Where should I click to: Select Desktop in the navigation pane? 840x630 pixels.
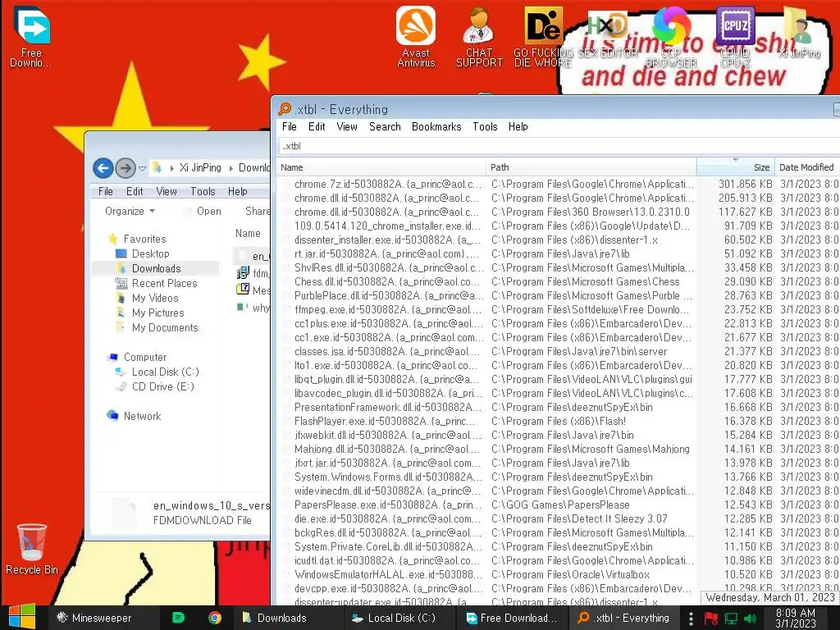(151, 253)
